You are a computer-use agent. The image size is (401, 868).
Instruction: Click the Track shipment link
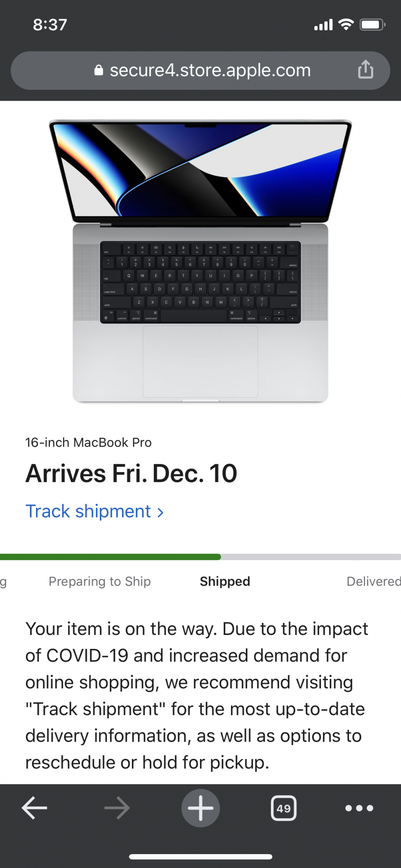click(x=88, y=511)
